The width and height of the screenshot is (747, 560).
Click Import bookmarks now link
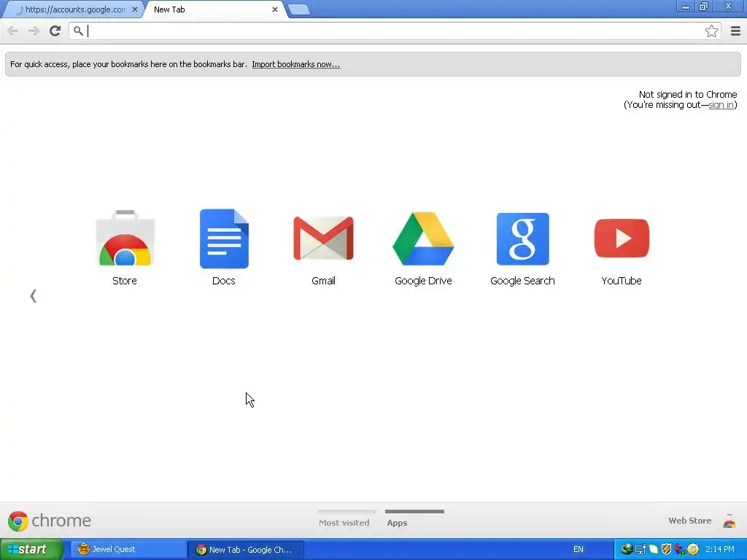pyautogui.click(x=296, y=64)
